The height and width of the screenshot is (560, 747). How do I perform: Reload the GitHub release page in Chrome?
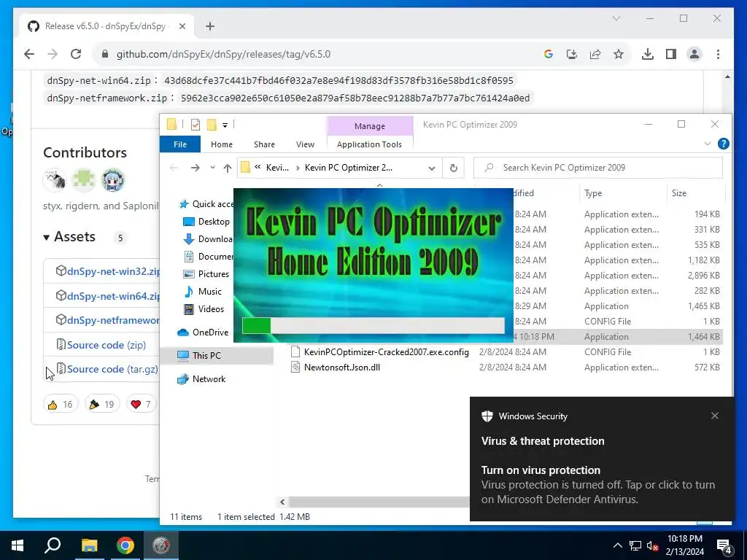coord(76,54)
